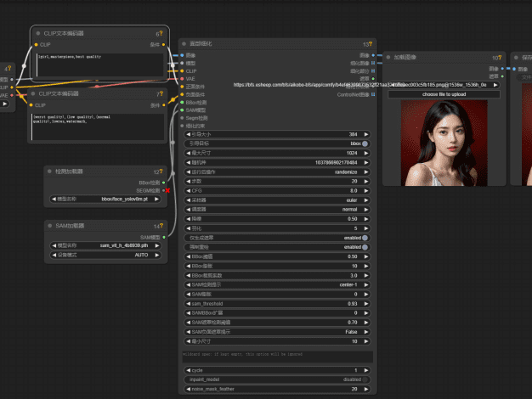
Task: Click the red X on SEGM检测 output
Action: pos(167,190)
